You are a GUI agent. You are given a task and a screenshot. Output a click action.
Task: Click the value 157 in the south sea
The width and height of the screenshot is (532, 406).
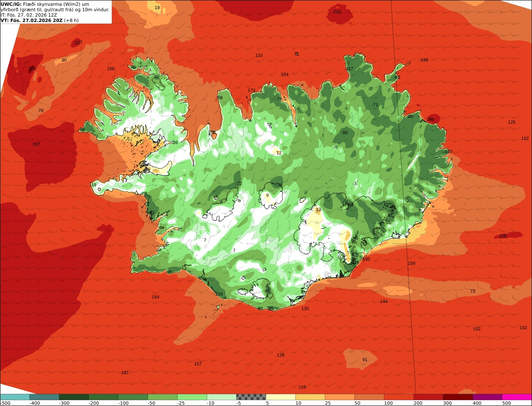(198, 364)
